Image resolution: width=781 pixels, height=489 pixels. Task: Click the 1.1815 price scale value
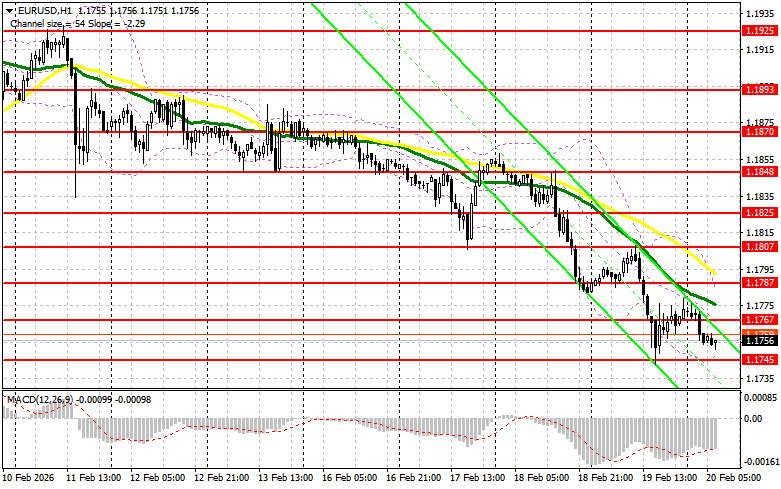(760, 233)
